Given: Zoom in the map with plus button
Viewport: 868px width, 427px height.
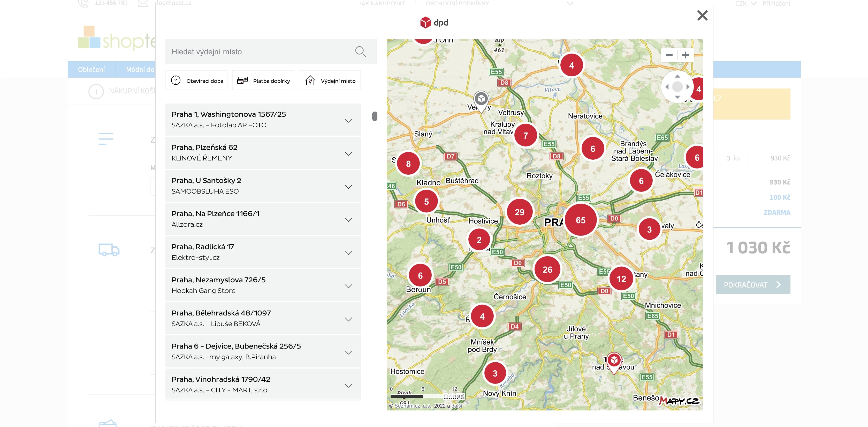Looking at the screenshot, I should [x=685, y=55].
